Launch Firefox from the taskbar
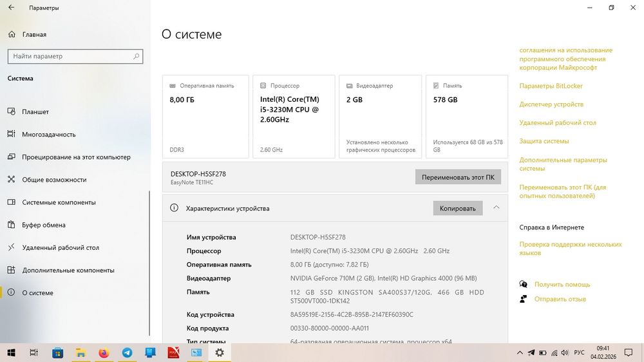Image resolution: width=644 pixels, height=362 pixels. click(104, 352)
